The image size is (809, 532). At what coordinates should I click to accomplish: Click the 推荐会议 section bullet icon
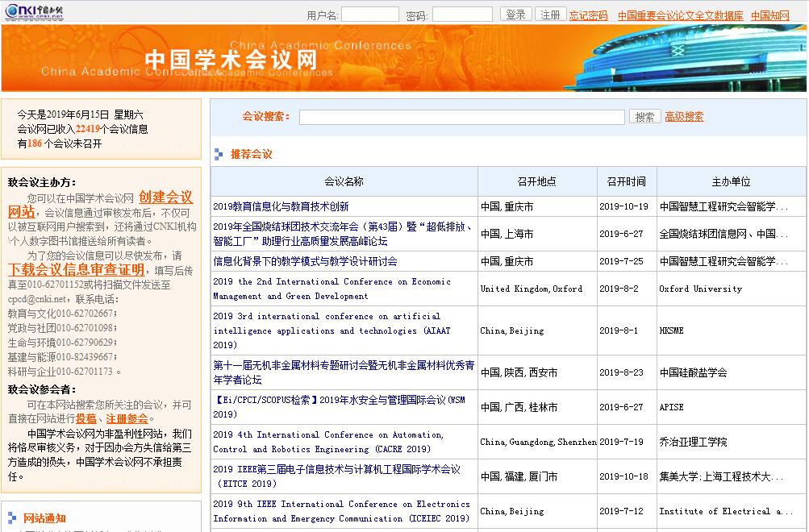click(218, 155)
